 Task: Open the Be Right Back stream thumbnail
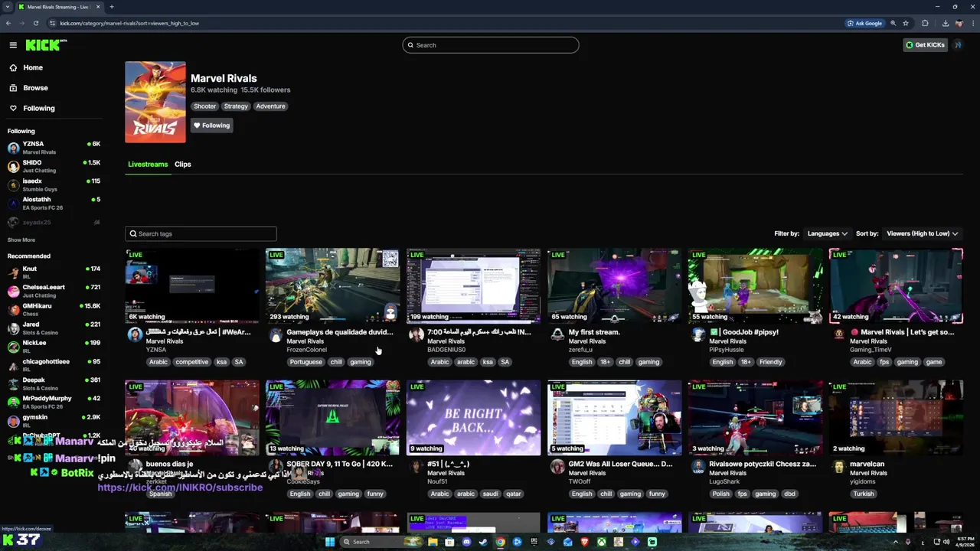pos(473,418)
